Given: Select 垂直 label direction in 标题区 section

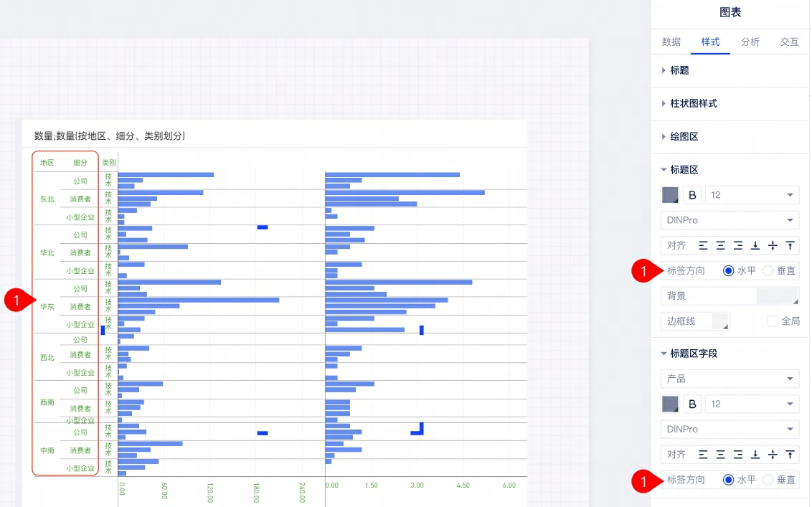Looking at the screenshot, I should 768,271.
